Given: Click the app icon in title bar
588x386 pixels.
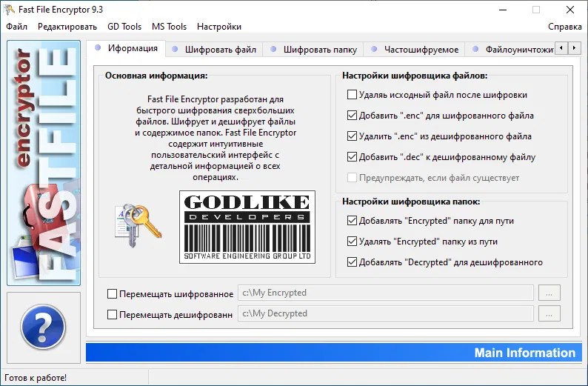Looking at the screenshot, I should pyautogui.click(x=10, y=10).
